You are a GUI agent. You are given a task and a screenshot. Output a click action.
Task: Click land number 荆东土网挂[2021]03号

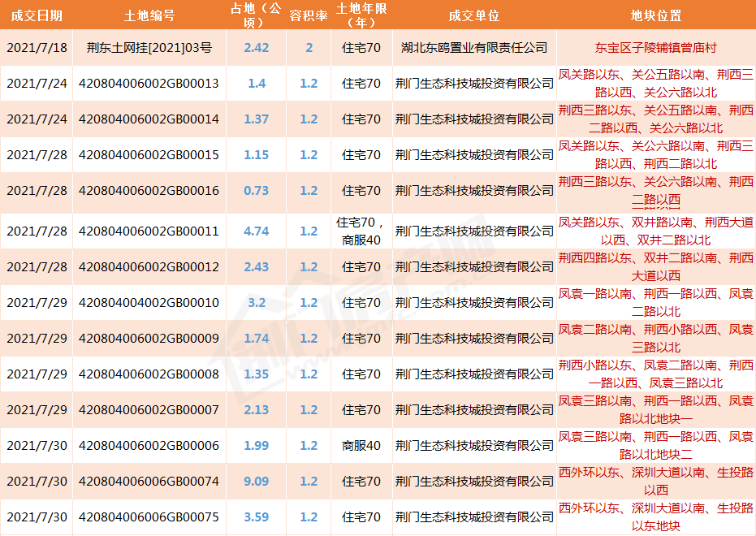coord(149,48)
